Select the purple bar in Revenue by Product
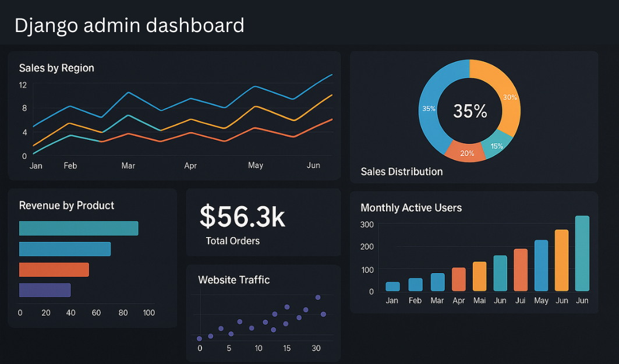The height and width of the screenshot is (364, 619). click(x=45, y=290)
